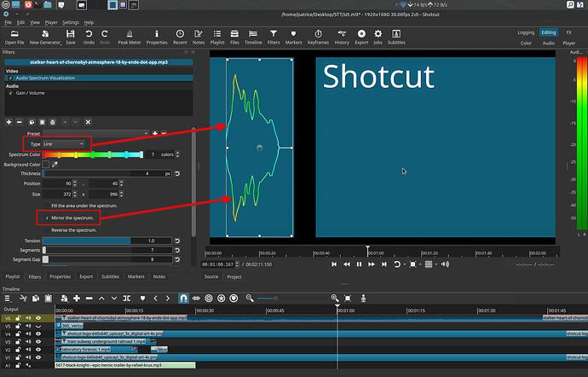Enable Fill the area under the spectrum
The height and width of the screenshot is (377, 588).
point(48,206)
